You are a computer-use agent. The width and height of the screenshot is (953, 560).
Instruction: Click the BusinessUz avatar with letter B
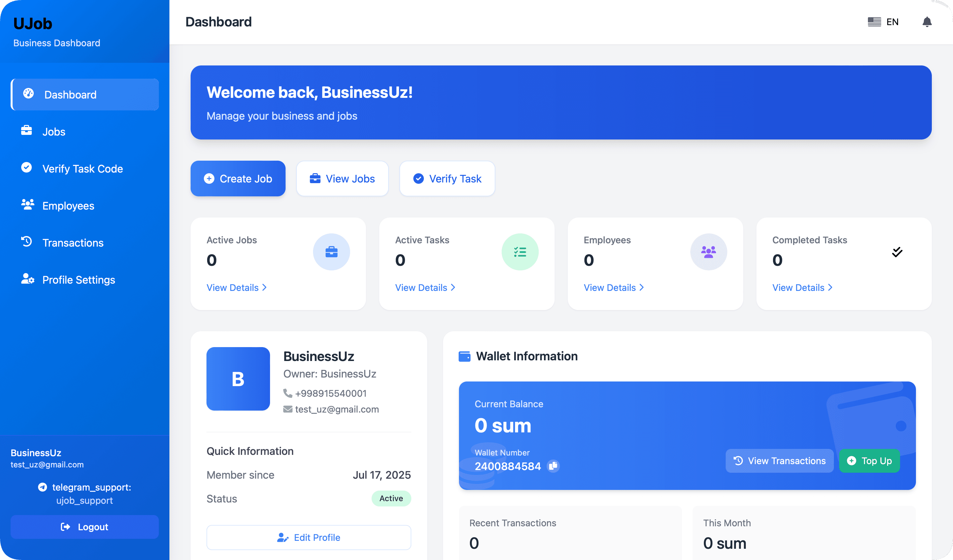(238, 379)
